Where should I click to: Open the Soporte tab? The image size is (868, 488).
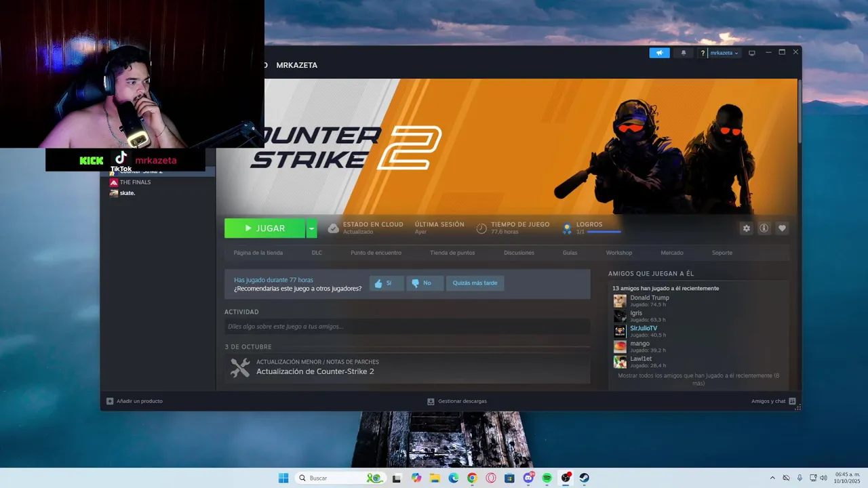(x=722, y=253)
